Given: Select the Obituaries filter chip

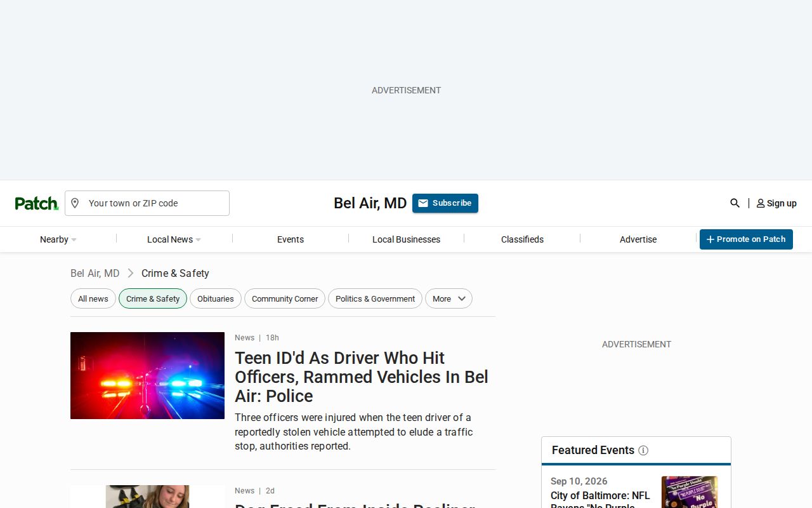Looking at the screenshot, I should [x=216, y=298].
